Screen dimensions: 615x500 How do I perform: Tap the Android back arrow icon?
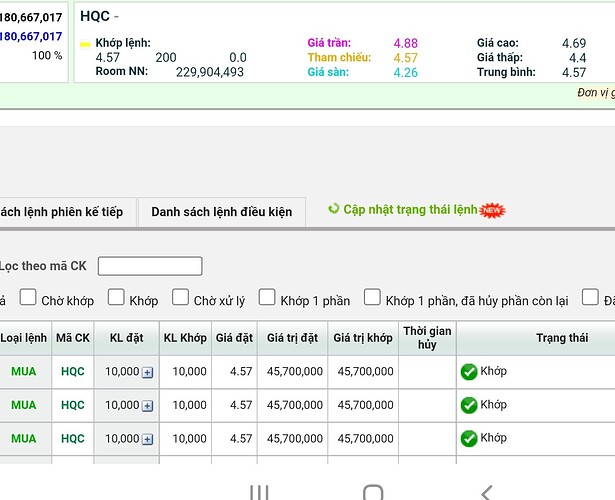click(x=487, y=492)
